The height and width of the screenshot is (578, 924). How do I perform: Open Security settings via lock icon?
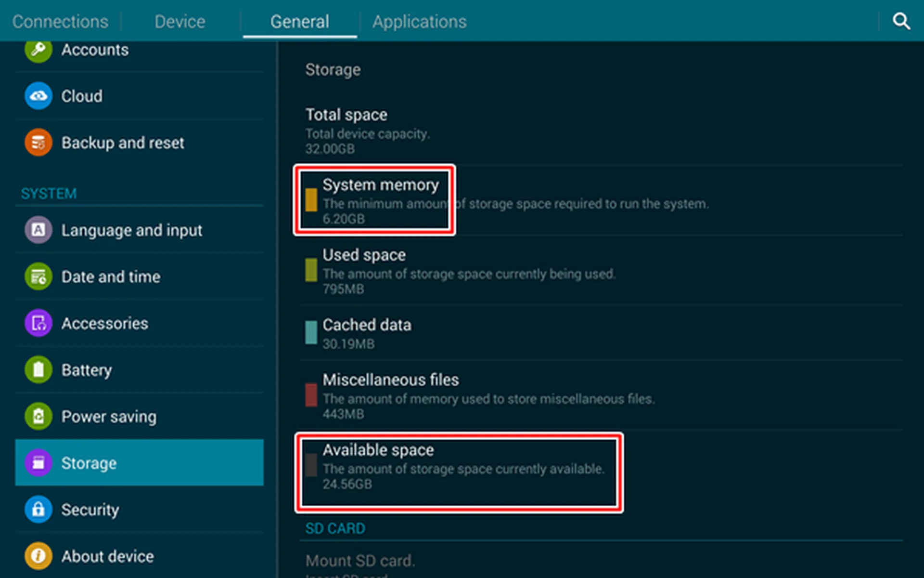(38, 509)
